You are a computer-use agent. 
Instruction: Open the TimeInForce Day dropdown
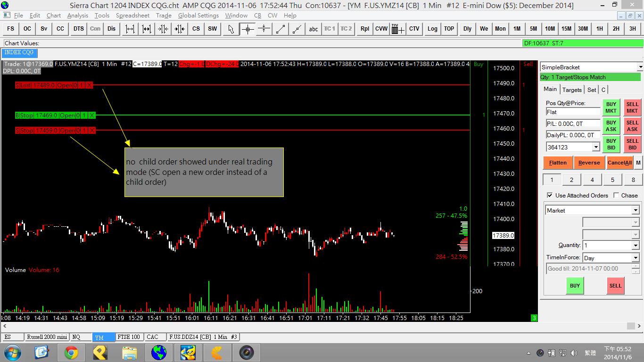(x=636, y=258)
